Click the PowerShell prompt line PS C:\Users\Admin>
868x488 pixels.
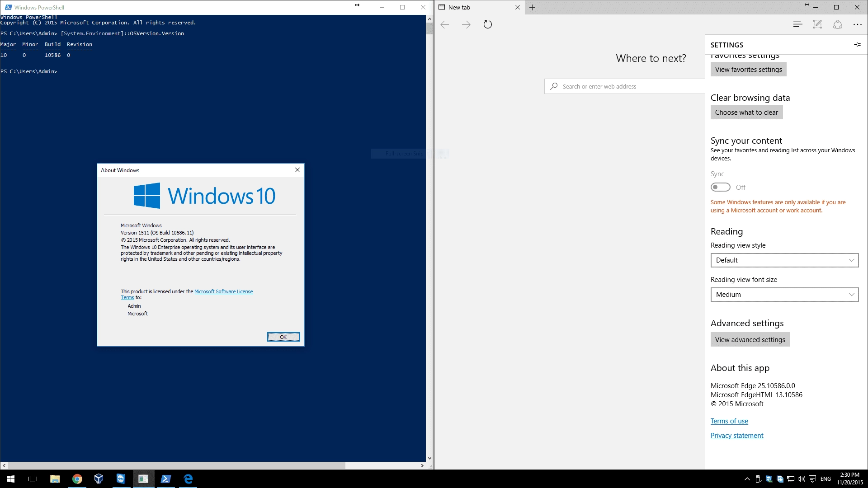[29, 71]
